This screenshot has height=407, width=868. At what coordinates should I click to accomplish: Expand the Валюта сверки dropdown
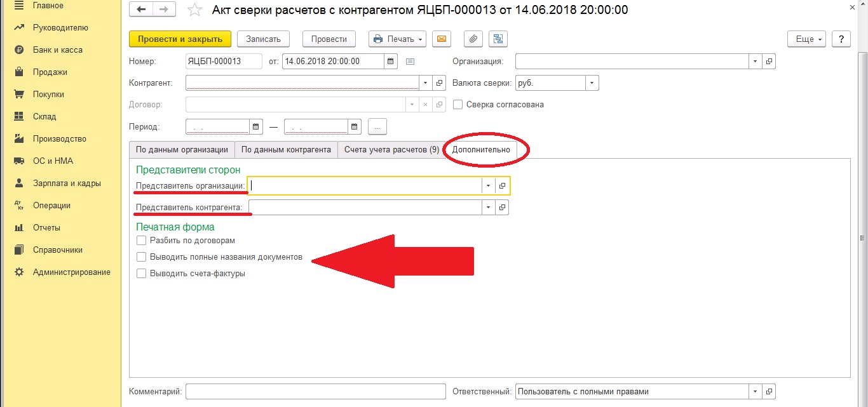(x=592, y=83)
